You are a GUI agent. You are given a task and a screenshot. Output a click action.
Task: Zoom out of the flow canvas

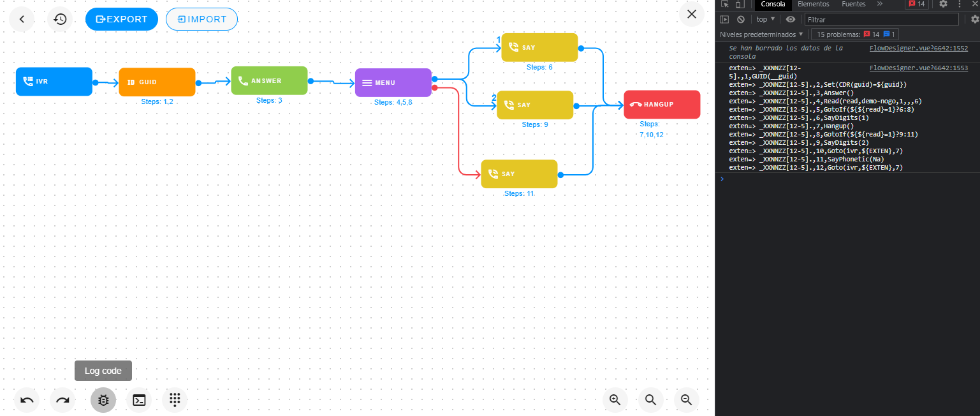click(x=686, y=400)
